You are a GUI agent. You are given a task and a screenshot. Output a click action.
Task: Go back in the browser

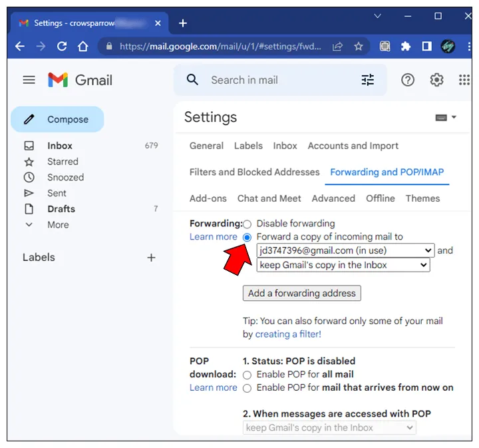coord(20,47)
